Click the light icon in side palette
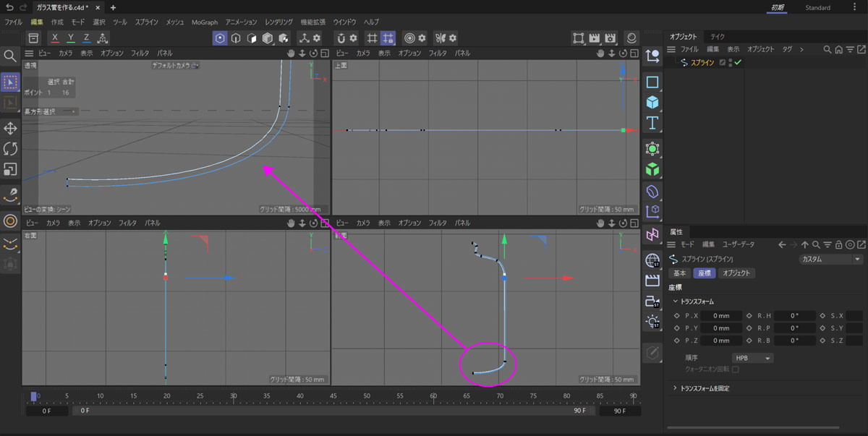868x436 pixels. [652, 321]
